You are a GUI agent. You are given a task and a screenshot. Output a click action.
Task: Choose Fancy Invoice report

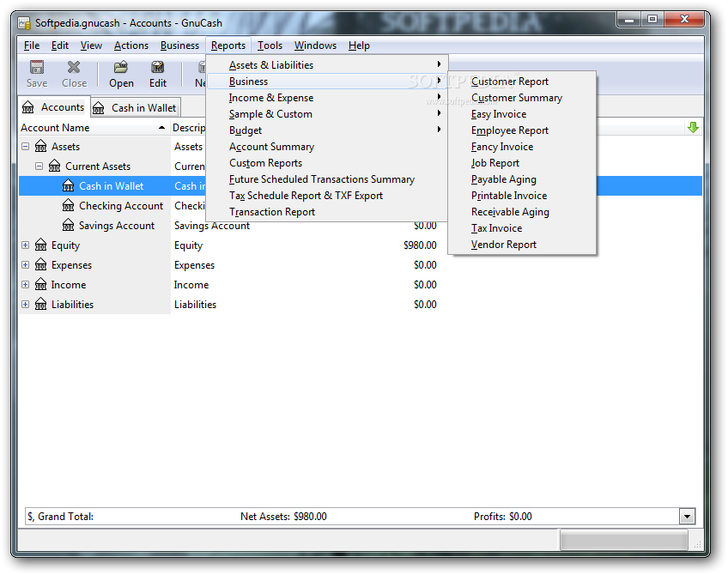pos(522,147)
